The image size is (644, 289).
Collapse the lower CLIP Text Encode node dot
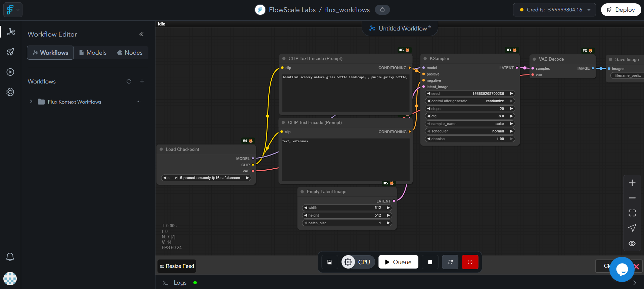tap(283, 122)
